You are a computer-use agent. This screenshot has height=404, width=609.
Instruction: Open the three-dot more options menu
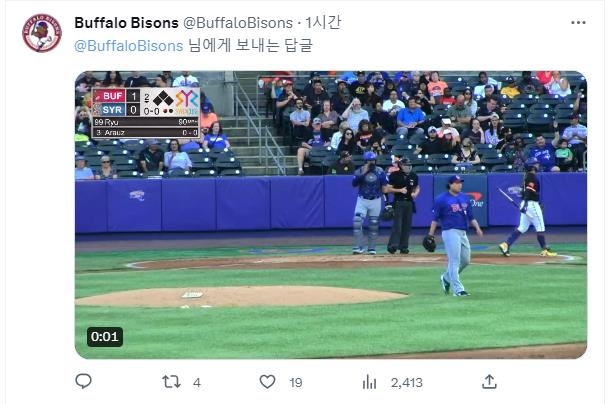click(579, 21)
